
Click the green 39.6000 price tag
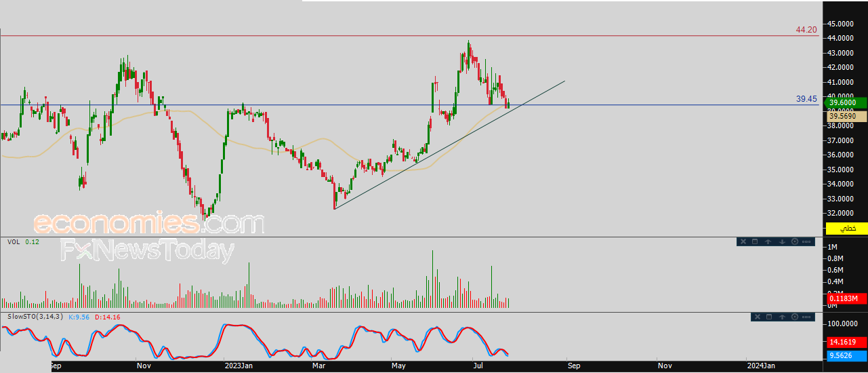[846, 102]
